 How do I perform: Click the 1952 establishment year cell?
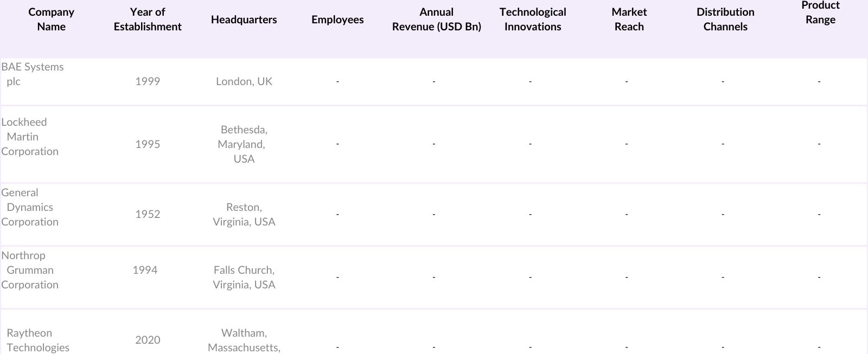pyautogui.click(x=148, y=214)
